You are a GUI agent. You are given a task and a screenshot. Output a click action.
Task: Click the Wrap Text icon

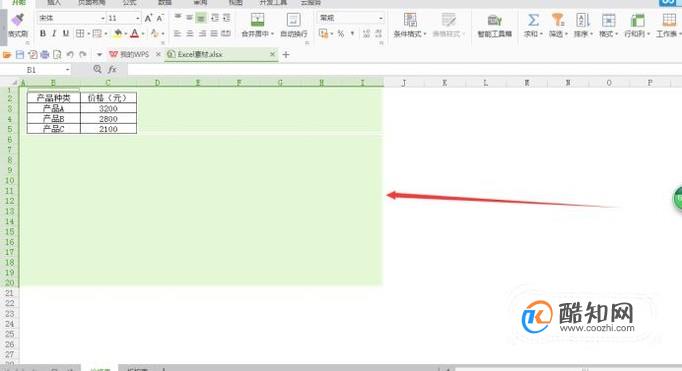pos(294,20)
